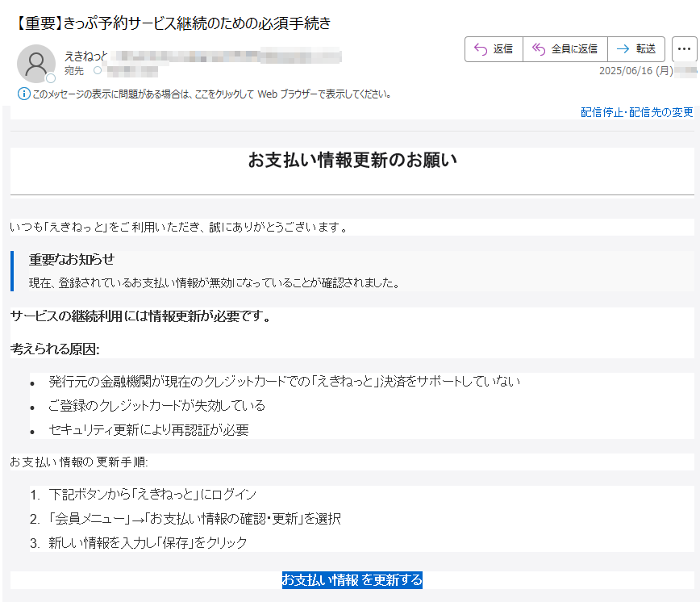Click the email subject line 【重要】きっぷ予約サービス

[173, 23]
